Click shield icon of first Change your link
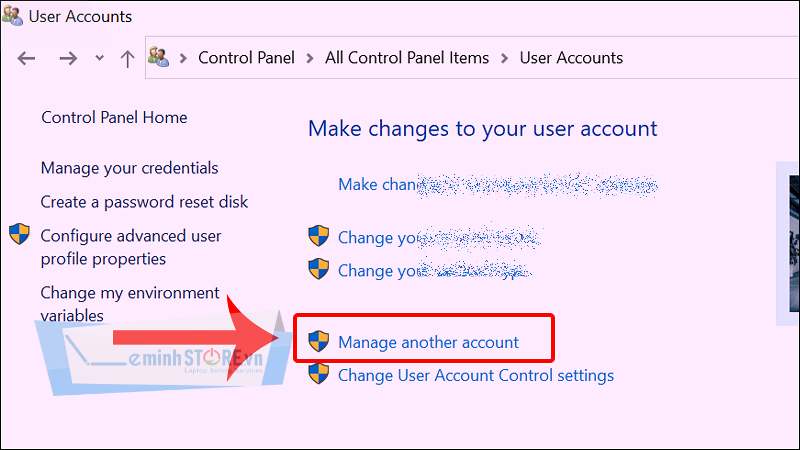Image resolution: width=800 pixels, height=450 pixels. 319,236
